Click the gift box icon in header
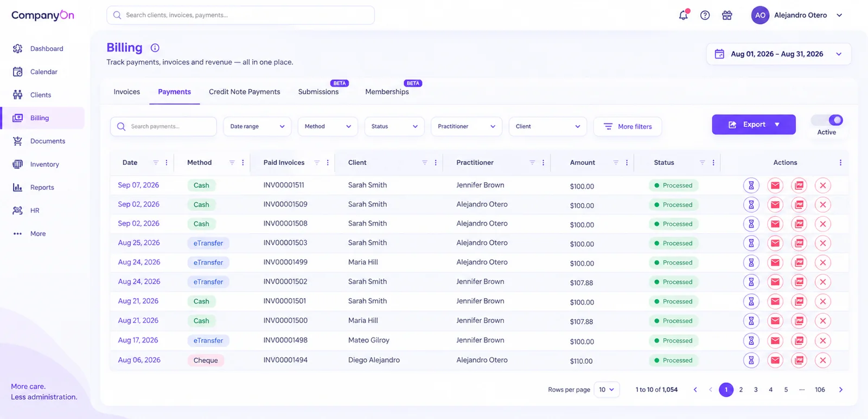Image resolution: width=868 pixels, height=419 pixels. 727,15
